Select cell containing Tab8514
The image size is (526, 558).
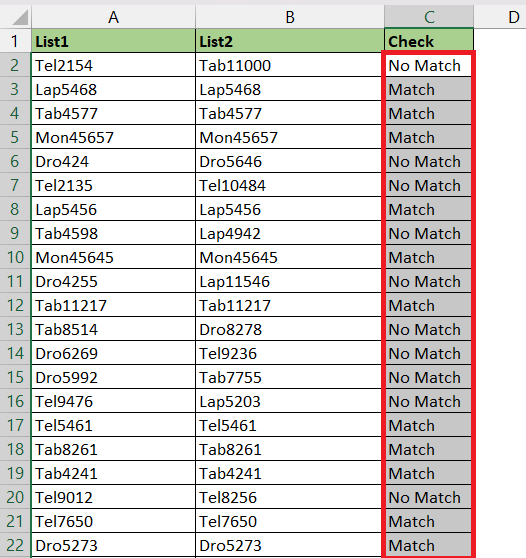point(114,329)
